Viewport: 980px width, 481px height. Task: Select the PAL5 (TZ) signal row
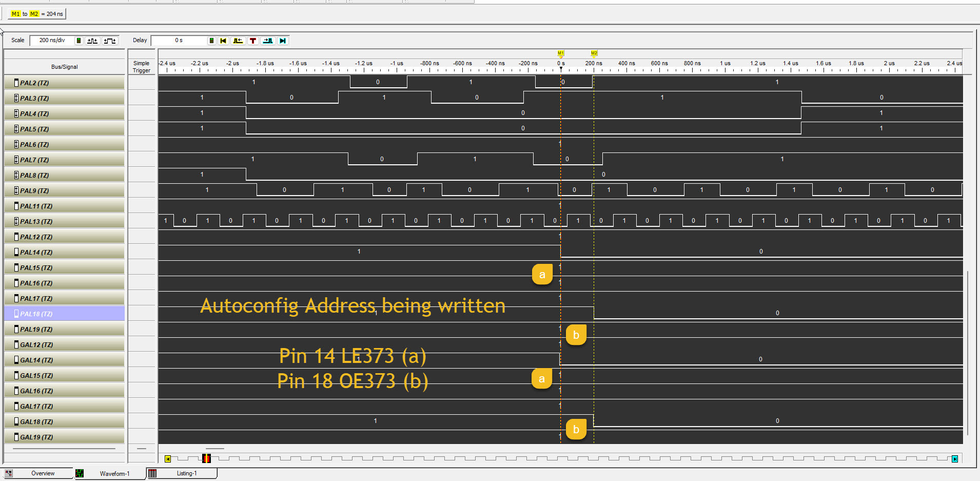pyautogui.click(x=65, y=129)
